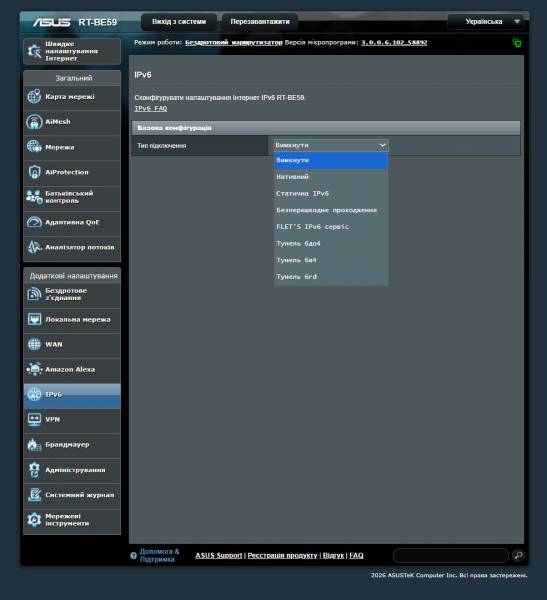Select Нативний connection type
This screenshot has height=600, width=547.
331,177
